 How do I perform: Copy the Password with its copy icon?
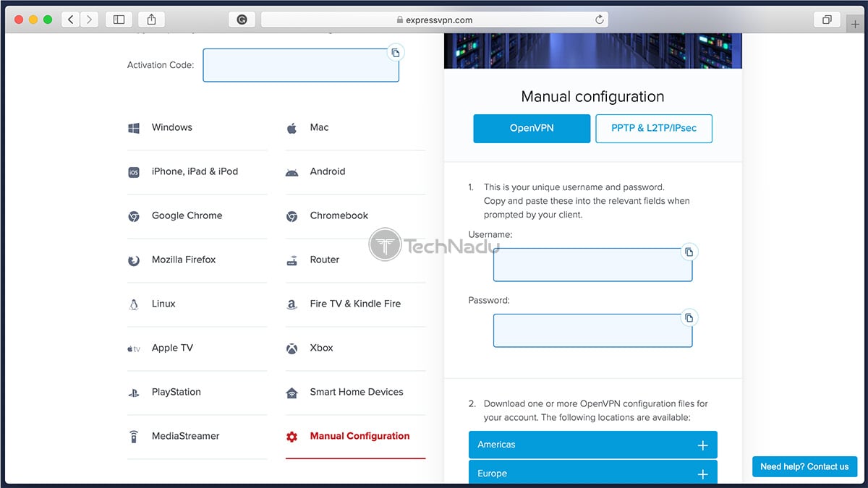[689, 317]
